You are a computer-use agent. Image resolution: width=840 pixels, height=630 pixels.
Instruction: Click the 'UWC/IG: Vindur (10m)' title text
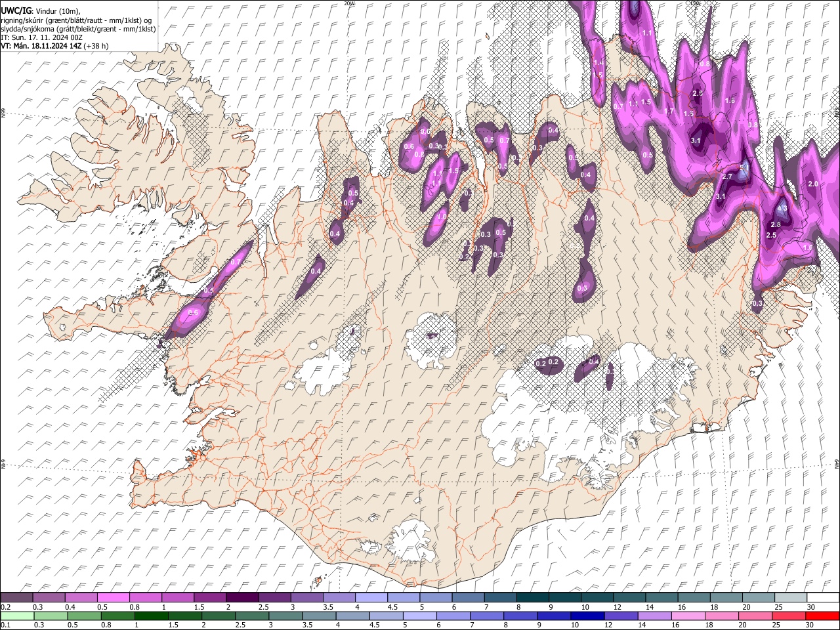coord(41,11)
